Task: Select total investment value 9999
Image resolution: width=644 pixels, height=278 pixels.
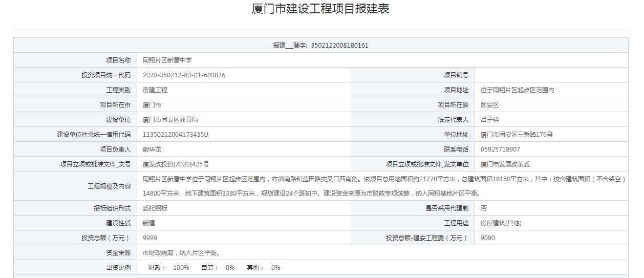Action: 150,238
